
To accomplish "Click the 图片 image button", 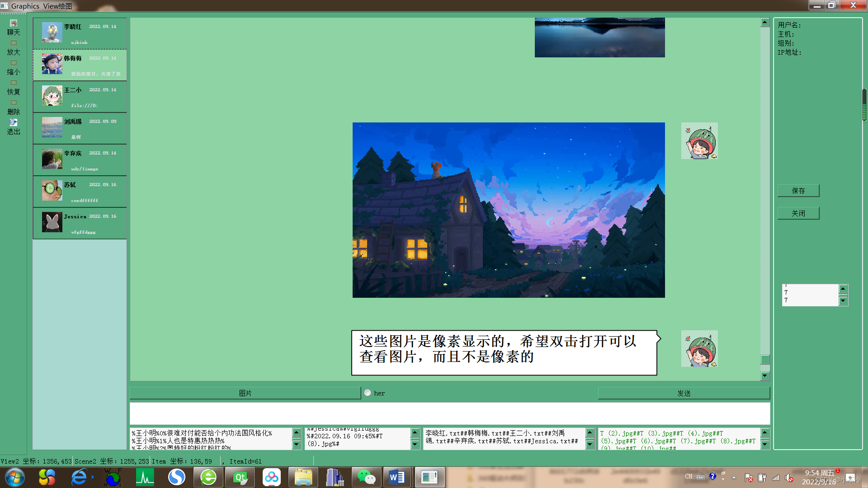I will (x=245, y=393).
